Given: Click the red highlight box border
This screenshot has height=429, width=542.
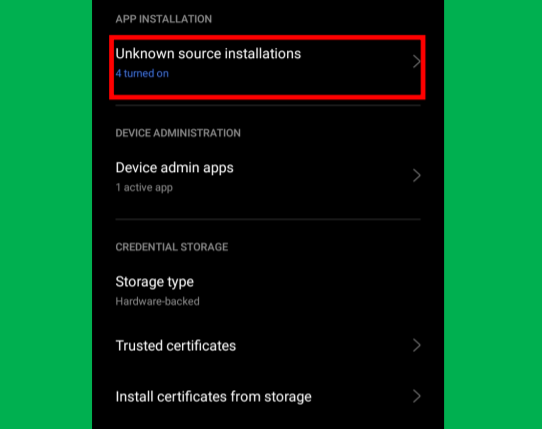Looking at the screenshot, I should (x=267, y=37).
